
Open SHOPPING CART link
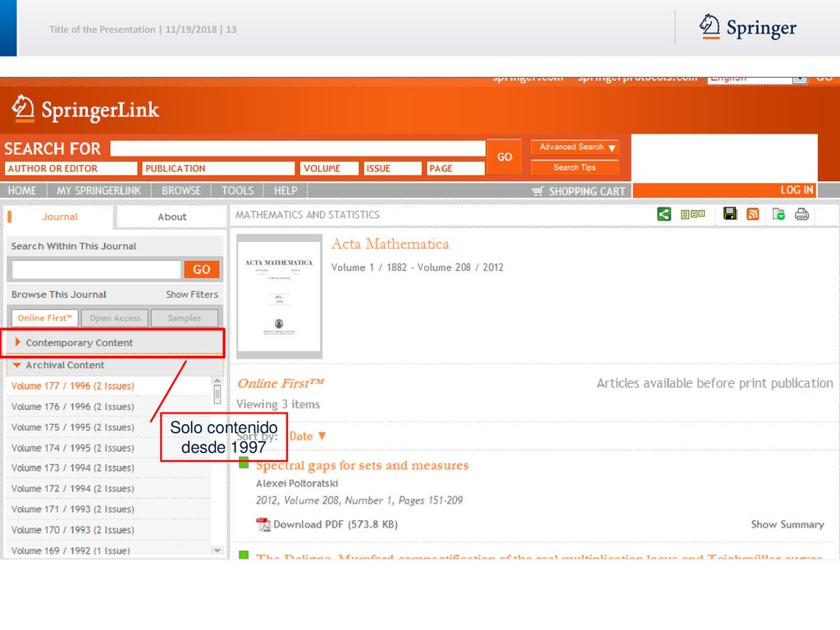point(587,191)
